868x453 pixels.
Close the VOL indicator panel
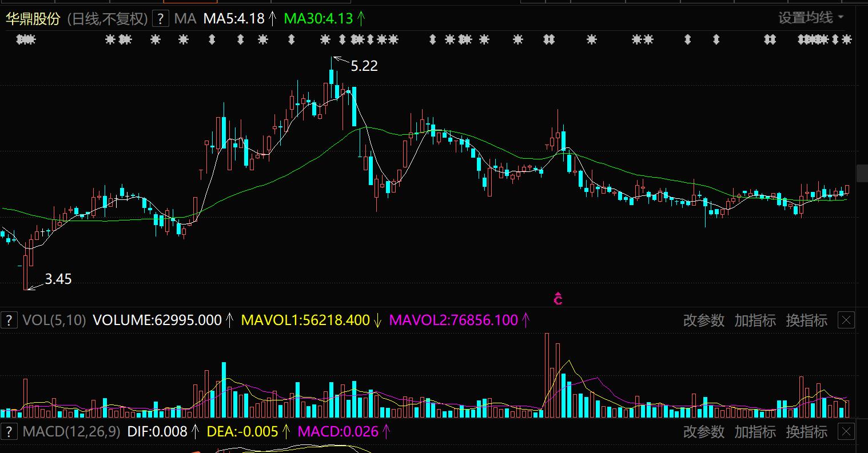point(846,320)
